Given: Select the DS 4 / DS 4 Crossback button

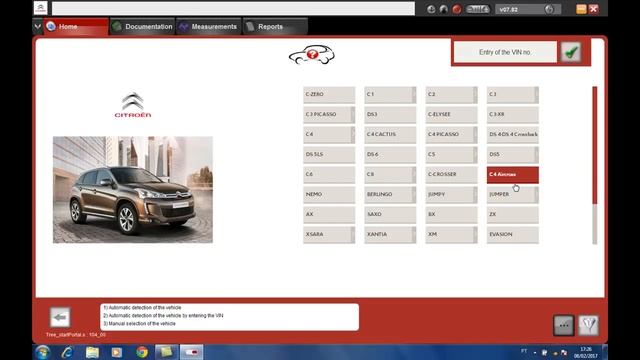Looking at the screenshot, I should pyautogui.click(x=513, y=134).
